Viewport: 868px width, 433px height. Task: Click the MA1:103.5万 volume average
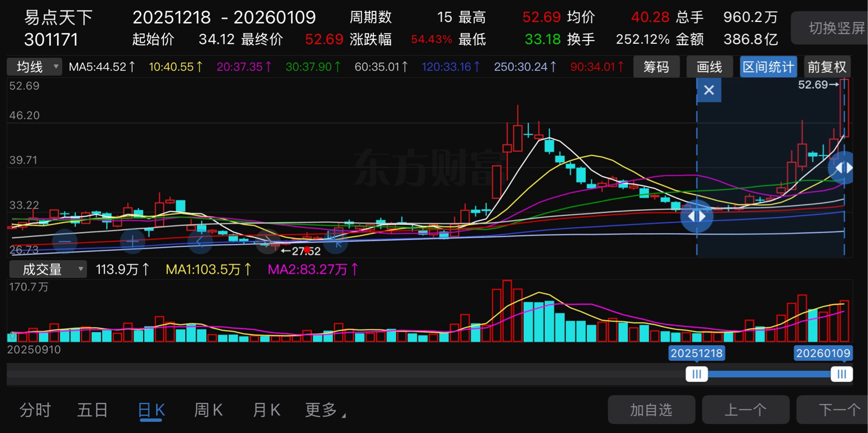[x=209, y=269]
